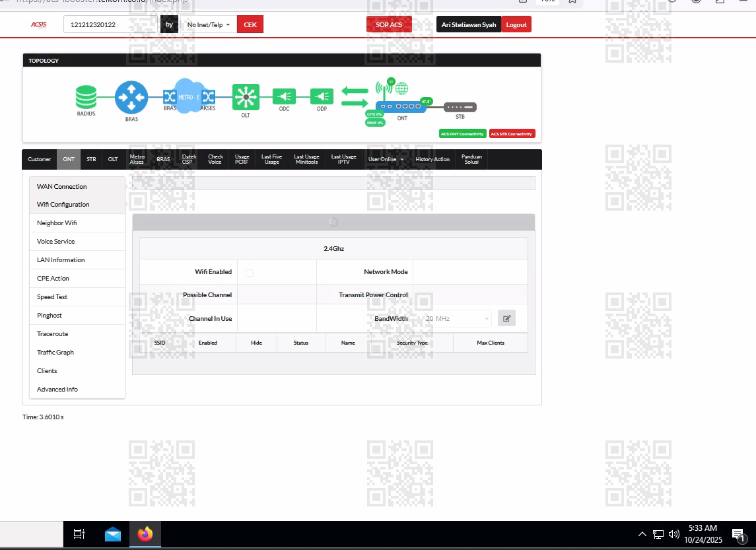Screen dimensions: 756x550
Task: Show hidden tray icons chevron
Action: [x=642, y=534]
